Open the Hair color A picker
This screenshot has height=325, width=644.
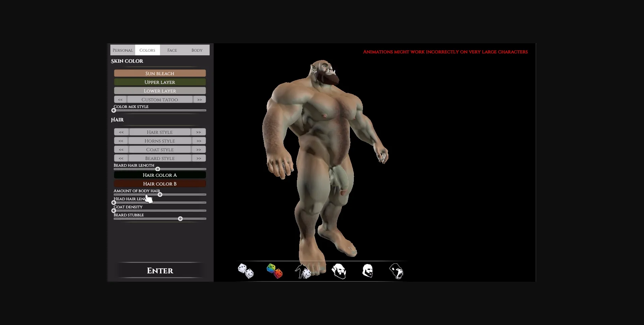(160, 175)
